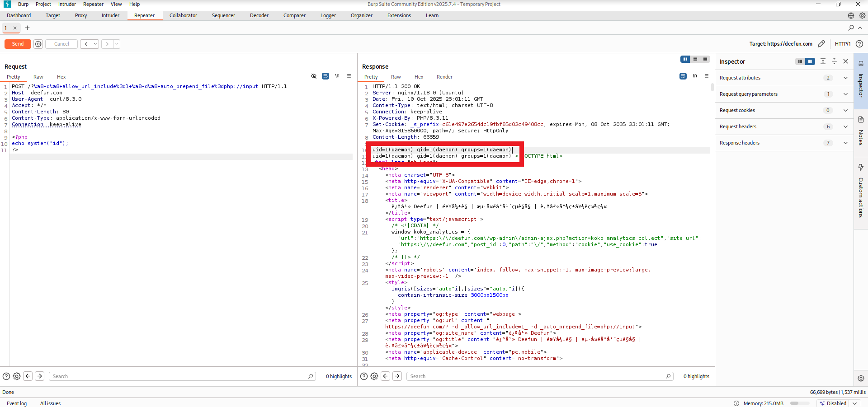Open Request search settings gear
The image size is (868, 407).
[17, 376]
